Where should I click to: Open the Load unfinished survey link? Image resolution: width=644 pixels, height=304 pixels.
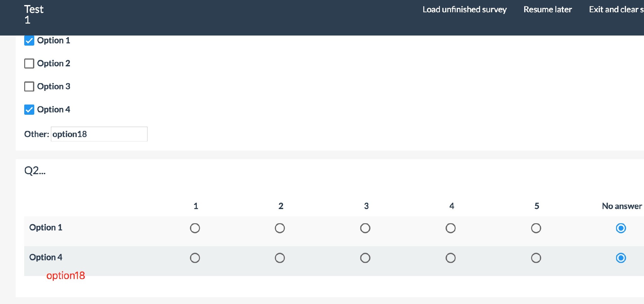point(464,9)
